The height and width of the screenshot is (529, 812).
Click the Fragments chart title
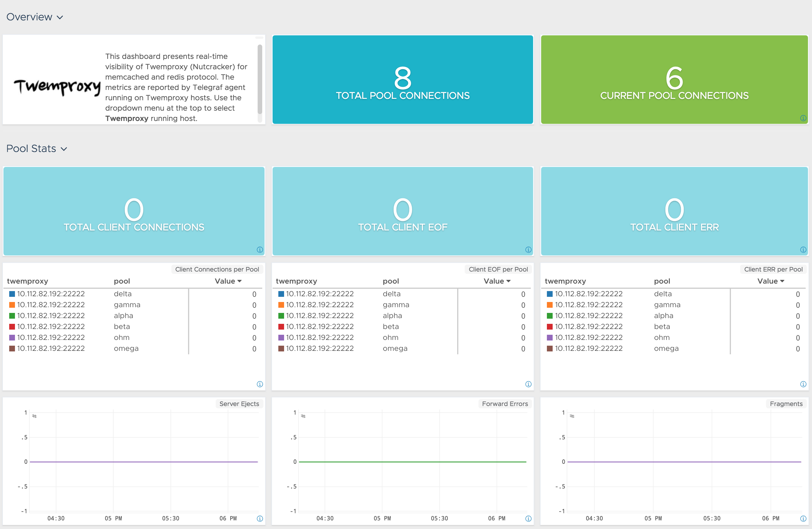(x=786, y=403)
